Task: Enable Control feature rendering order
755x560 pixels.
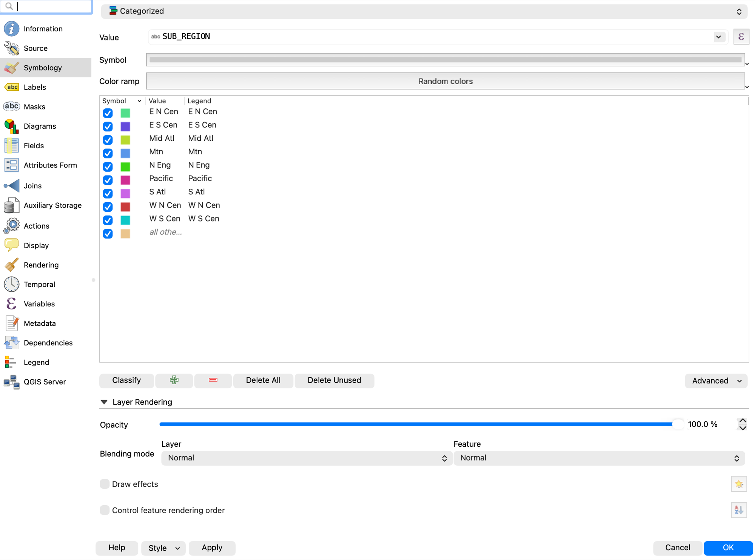Action: pos(105,510)
